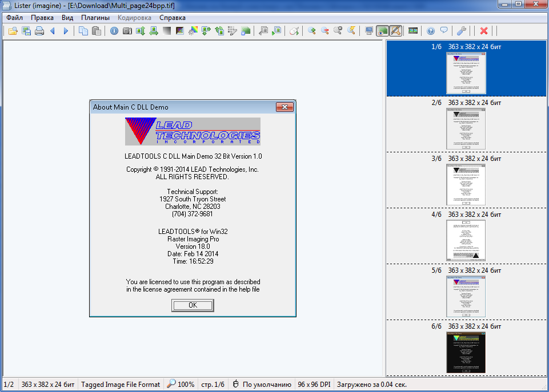Apply grayscale using the gray gradient icon
Image resolution: width=549 pixels, height=392 pixels.
click(x=167, y=31)
